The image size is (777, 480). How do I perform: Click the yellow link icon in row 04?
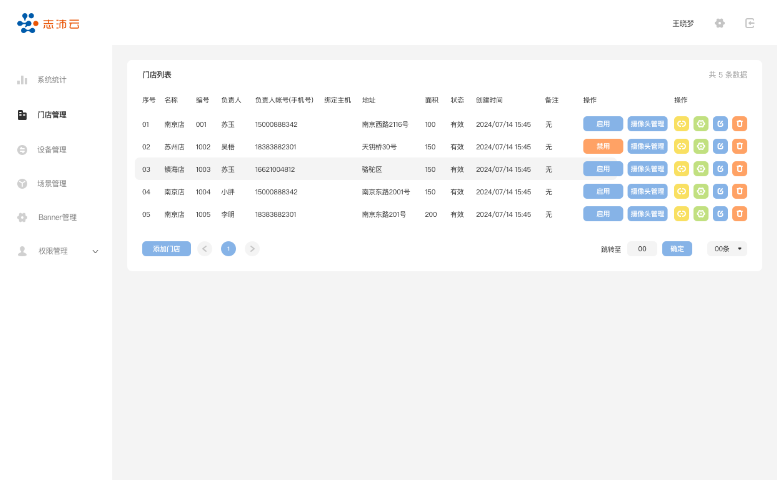681,191
